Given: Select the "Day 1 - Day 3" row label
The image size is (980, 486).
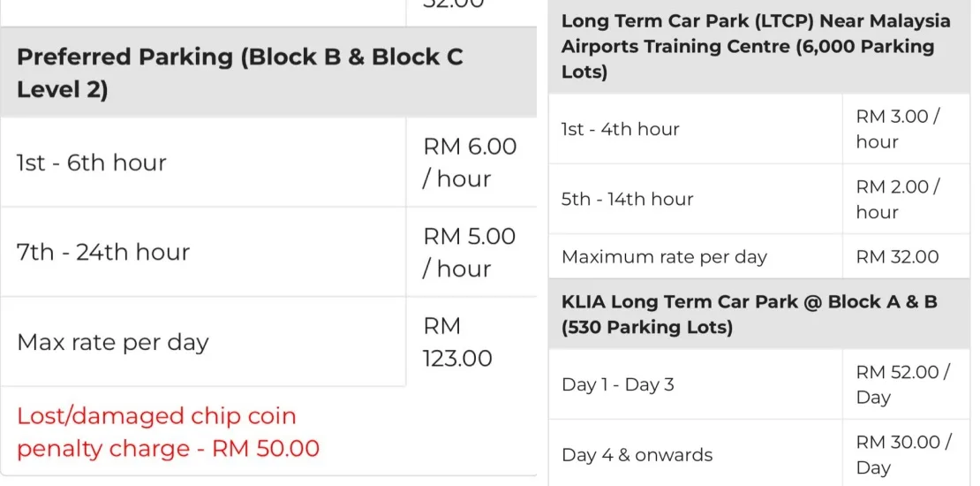Looking at the screenshot, I should pyautogui.click(x=618, y=384).
